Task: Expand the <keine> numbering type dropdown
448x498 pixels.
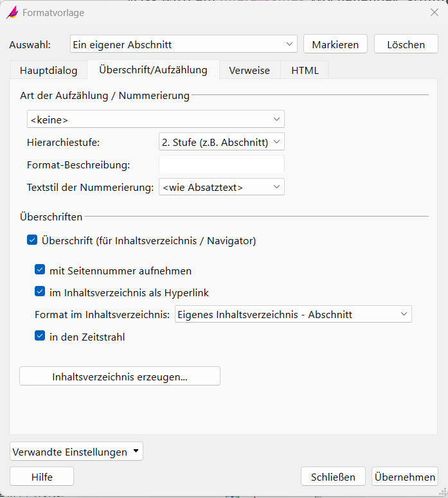Action: point(156,119)
